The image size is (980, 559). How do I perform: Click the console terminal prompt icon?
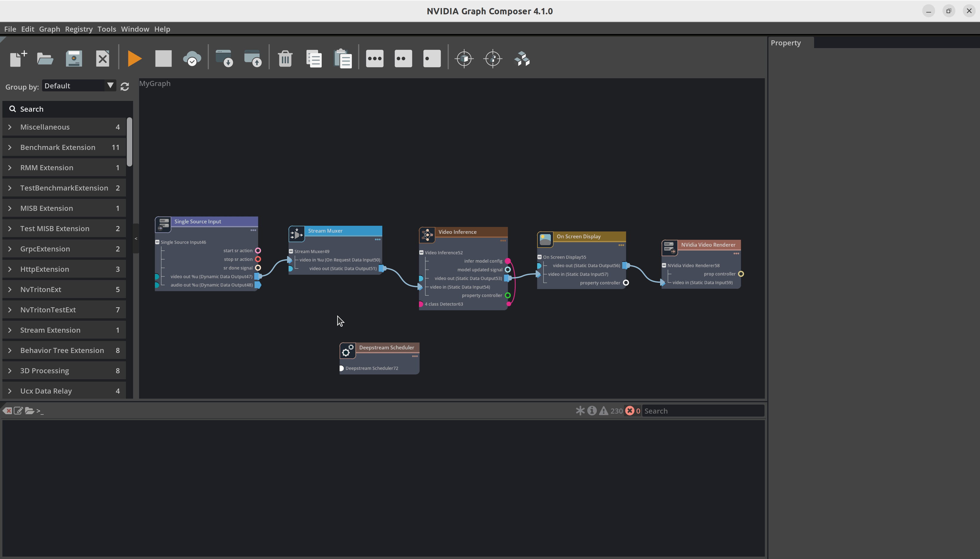point(40,411)
